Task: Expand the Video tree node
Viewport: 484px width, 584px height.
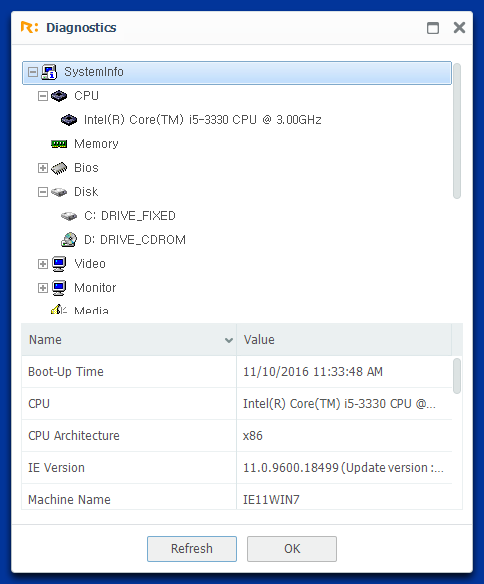Action: (43, 264)
